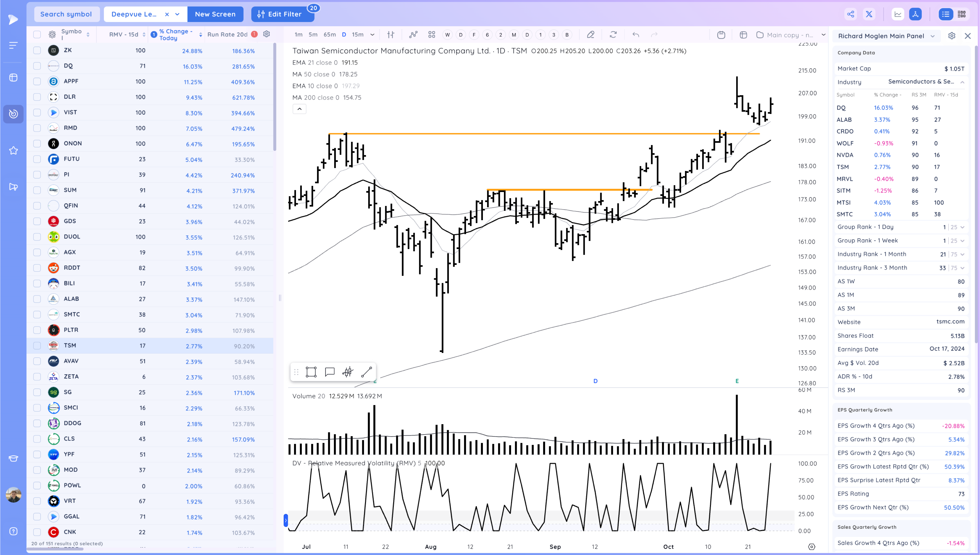This screenshot has height=555, width=980.
Task: Click the New Screen button
Action: [x=215, y=14]
